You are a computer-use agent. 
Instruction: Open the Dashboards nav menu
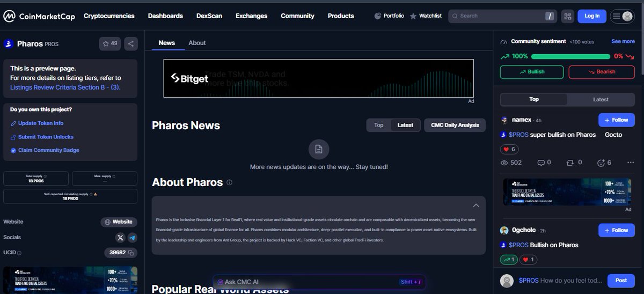coord(165,16)
